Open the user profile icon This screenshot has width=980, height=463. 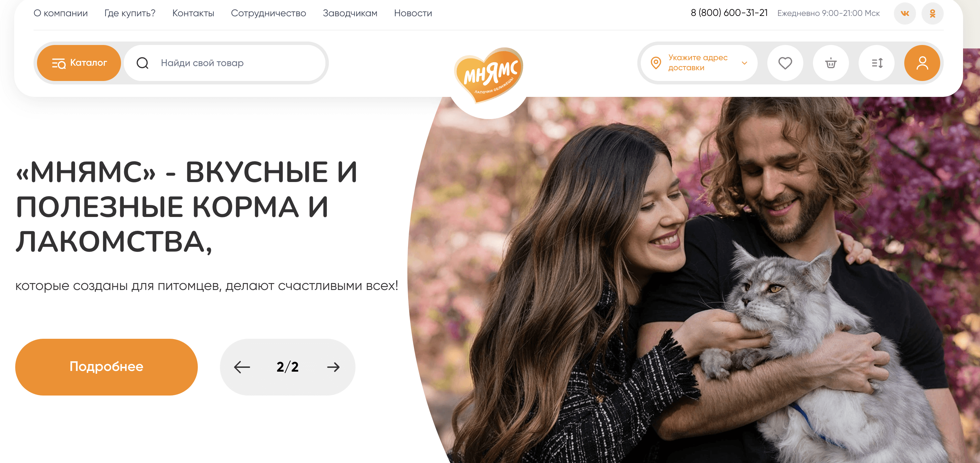click(x=922, y=63)
